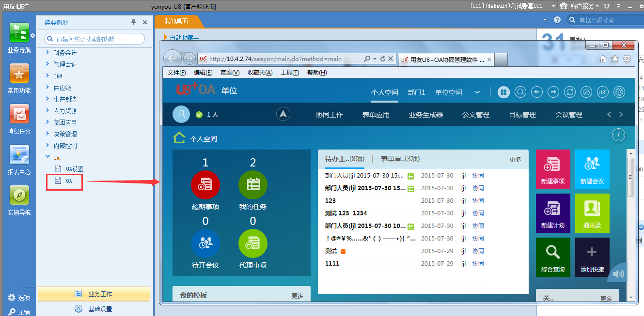This screenshot has height=316, width=644.
Task: Click 更多 link in 待办 panel
Action: 515,159
